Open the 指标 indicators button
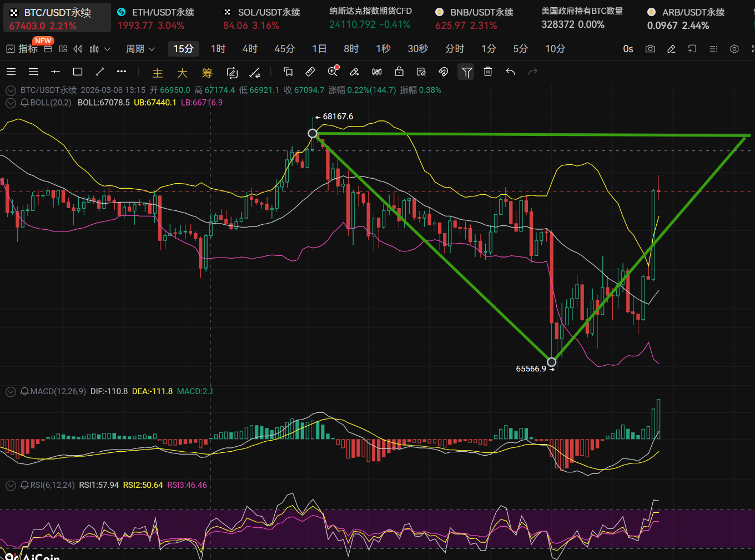The height and width of the screenshot is (560, 755). [22, 49]
